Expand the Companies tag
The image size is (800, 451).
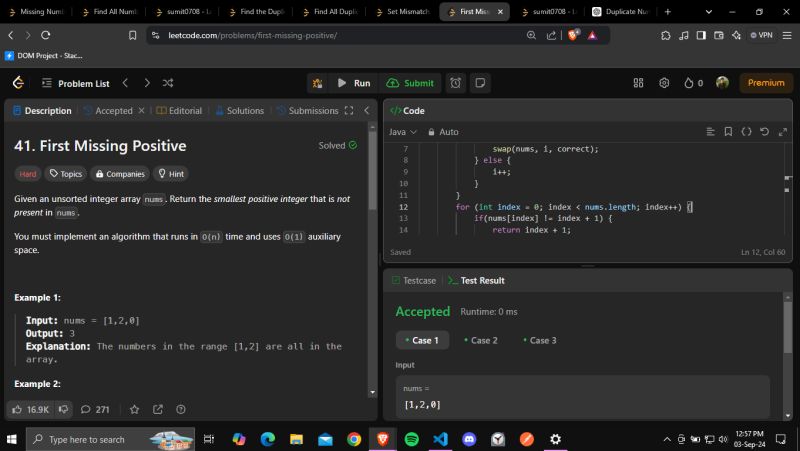[x=120, y=174]
